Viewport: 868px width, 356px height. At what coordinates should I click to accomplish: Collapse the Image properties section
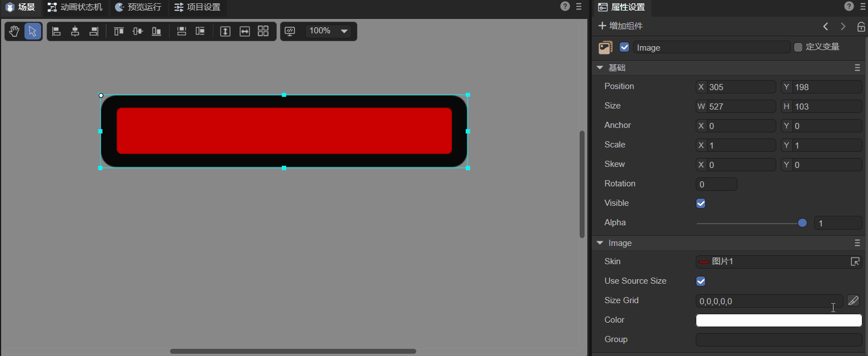[600, 243]
